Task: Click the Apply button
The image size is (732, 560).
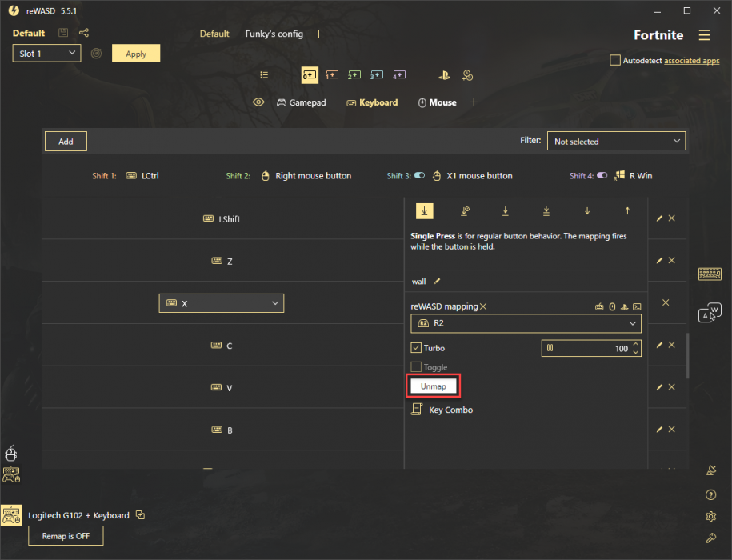Action: (136, 53)
